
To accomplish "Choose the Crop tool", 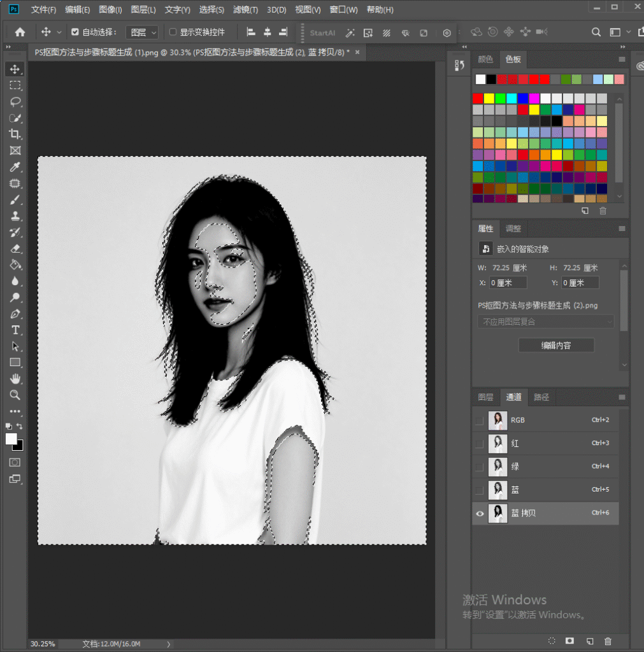I will pos(15,134).
